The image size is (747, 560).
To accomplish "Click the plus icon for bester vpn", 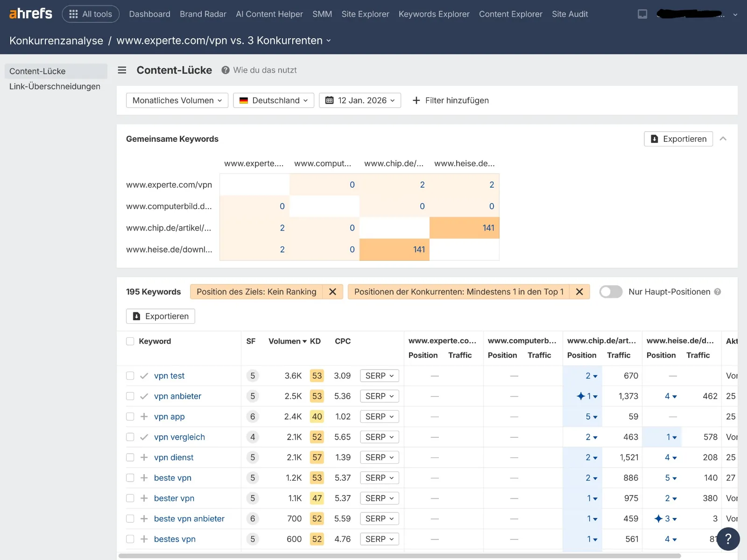I will (144, 498).
